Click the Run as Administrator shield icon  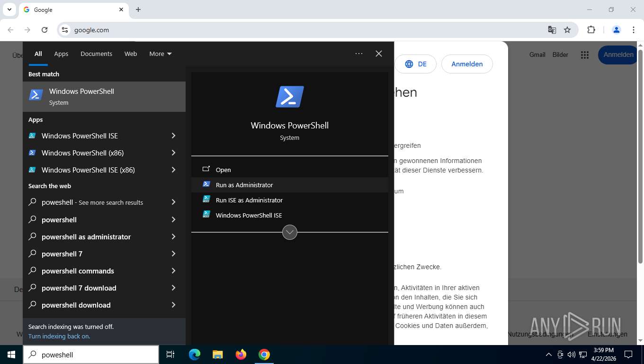[x=206, y=184]
